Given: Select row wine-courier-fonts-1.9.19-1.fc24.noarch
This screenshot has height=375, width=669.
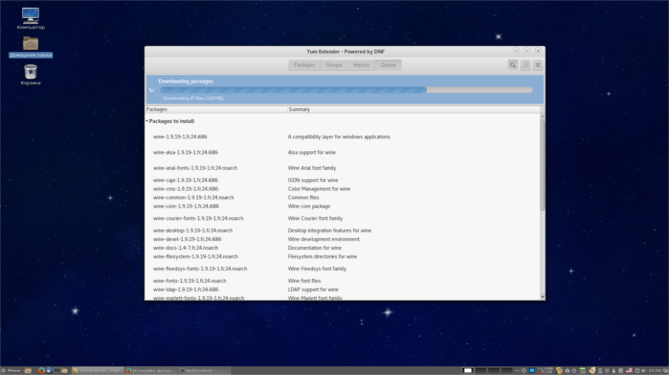Looking at the screenshot, I should click(343, 218).
